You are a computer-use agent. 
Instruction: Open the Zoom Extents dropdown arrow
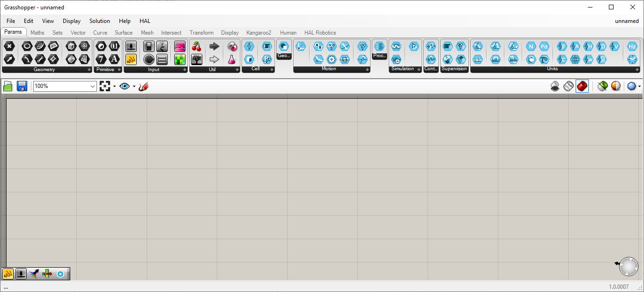[x=114, y=86]
